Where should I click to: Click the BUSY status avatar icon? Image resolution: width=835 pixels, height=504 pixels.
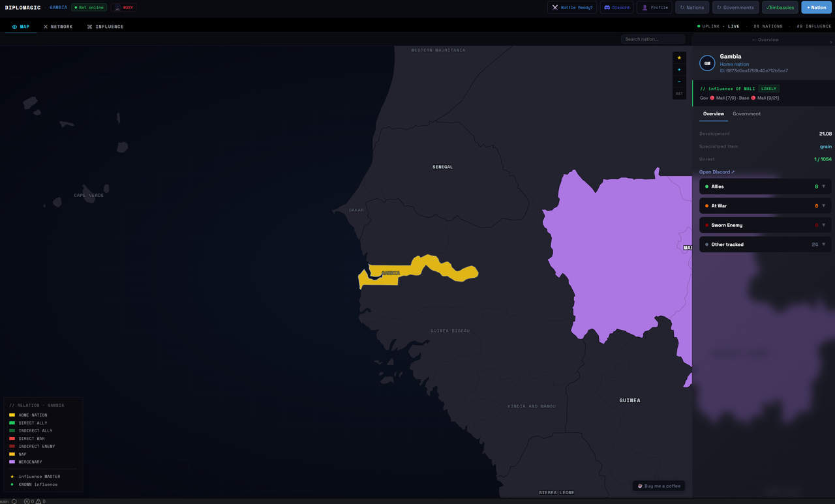(x=117, y=8)
